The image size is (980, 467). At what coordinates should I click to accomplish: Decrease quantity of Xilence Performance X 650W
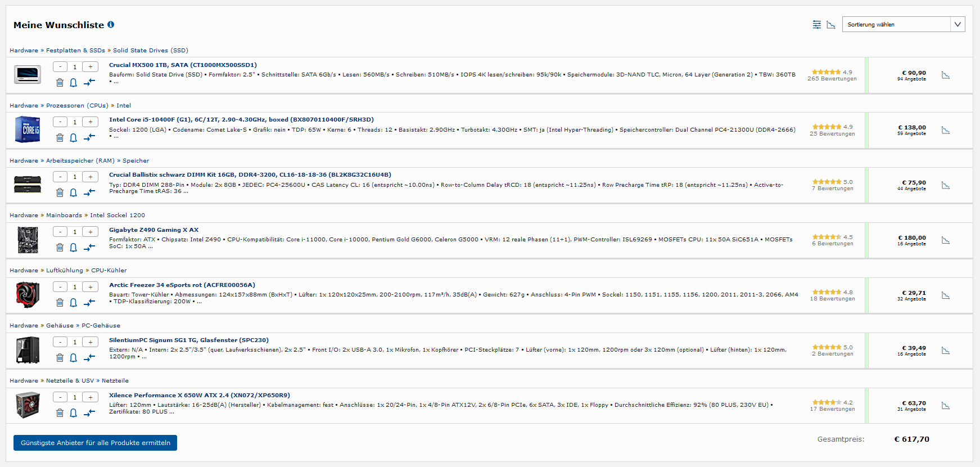(x=60, y=397)
